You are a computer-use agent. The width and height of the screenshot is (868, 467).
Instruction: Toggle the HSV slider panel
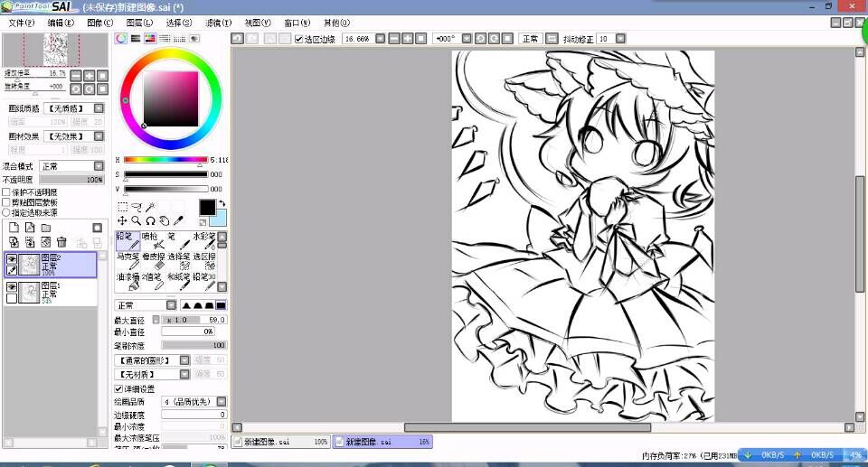150,39
